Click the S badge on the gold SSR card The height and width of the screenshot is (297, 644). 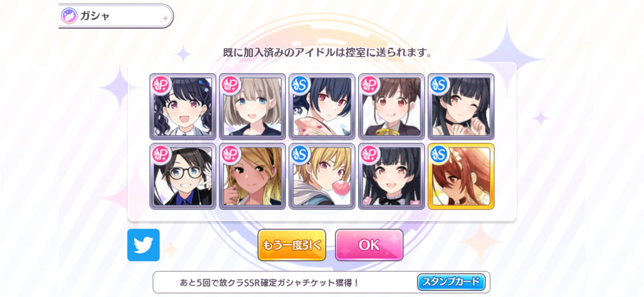(439, 154)
